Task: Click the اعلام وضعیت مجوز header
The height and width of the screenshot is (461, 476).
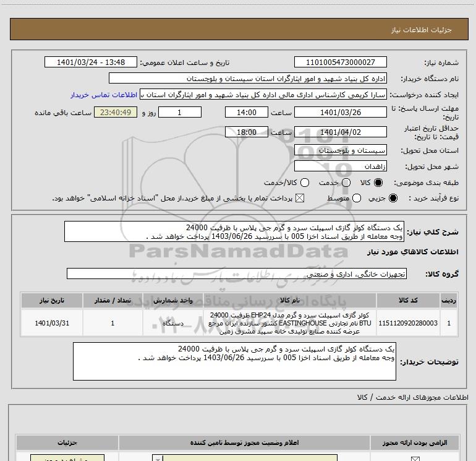Action: click(x=244, y=442)
